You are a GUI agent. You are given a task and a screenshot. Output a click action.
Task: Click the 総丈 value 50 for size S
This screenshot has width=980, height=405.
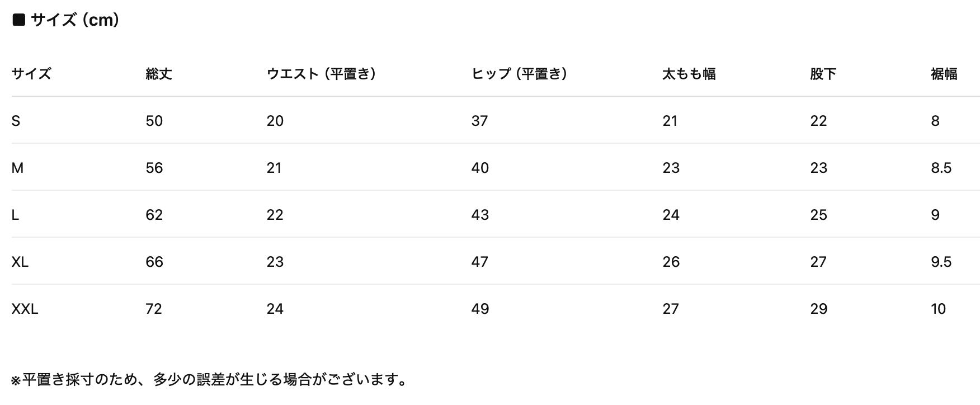click(x=154, y=121)
